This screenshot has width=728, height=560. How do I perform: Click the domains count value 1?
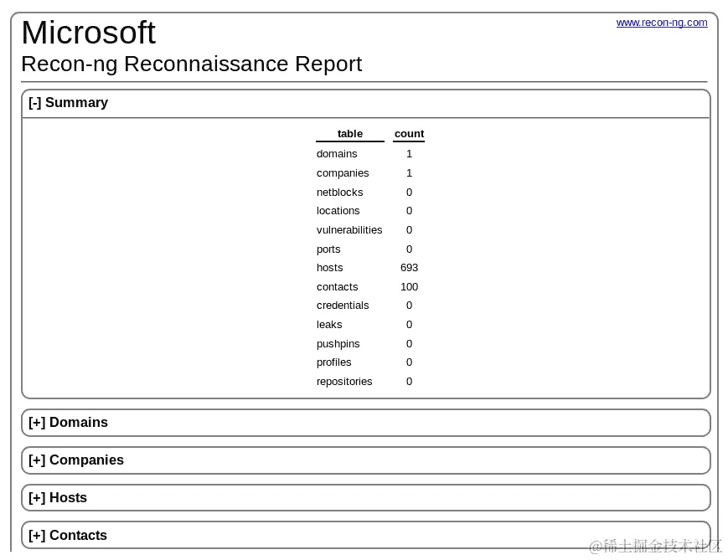(x=409, y=153)
